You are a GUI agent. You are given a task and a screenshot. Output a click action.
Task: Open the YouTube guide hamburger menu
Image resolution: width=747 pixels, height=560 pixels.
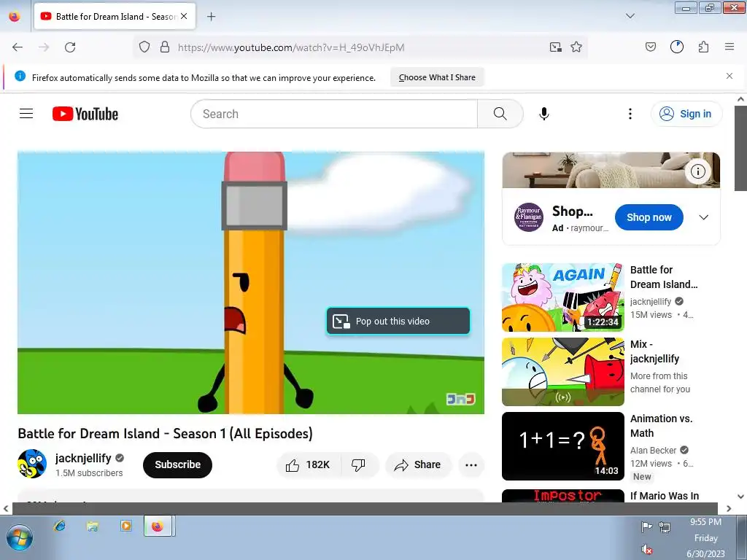coord(26,113)
